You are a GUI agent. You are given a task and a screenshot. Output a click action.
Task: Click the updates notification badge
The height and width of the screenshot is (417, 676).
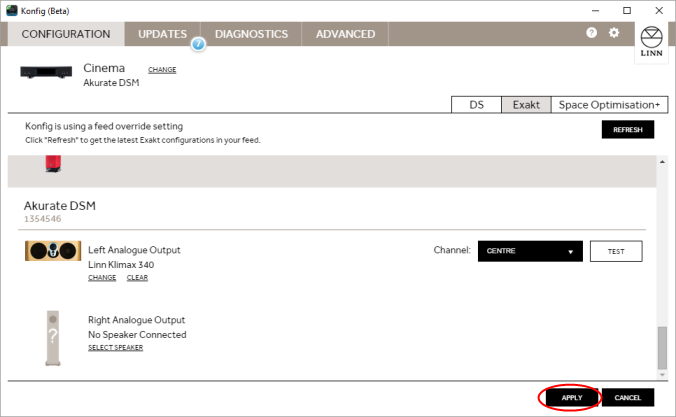coord(198,44)
